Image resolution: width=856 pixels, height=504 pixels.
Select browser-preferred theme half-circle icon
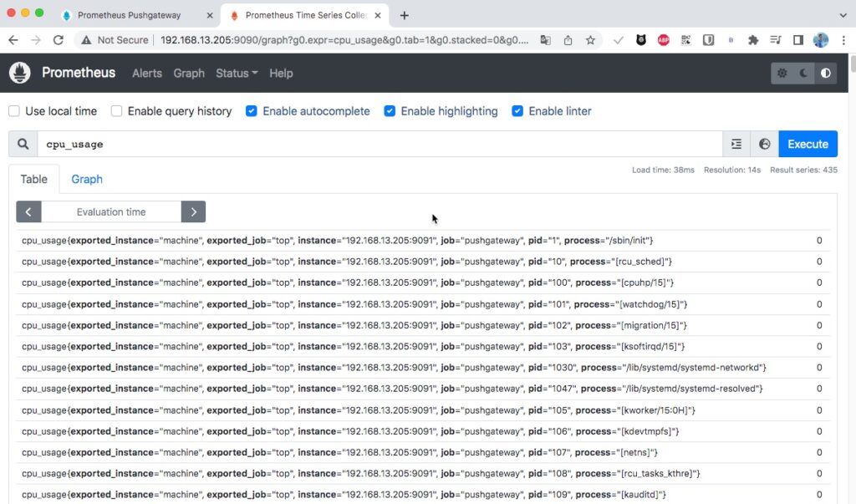[825, 74]
